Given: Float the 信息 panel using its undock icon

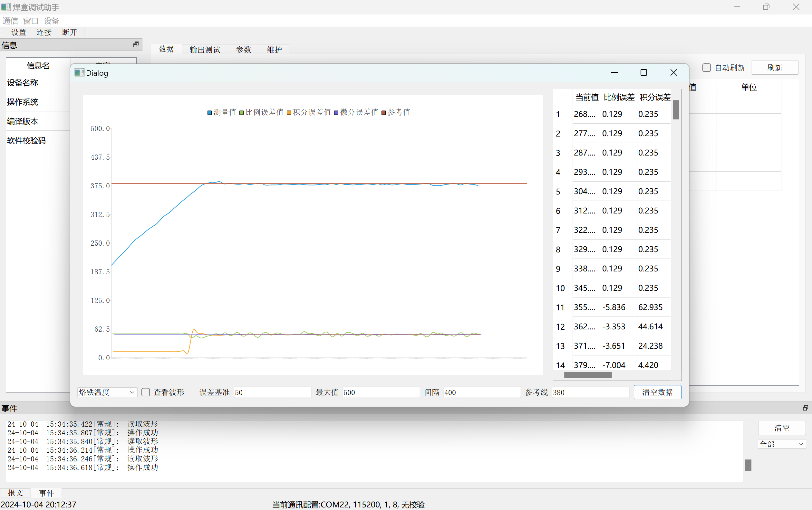Looking at the screenshot, I should point(136,45).
